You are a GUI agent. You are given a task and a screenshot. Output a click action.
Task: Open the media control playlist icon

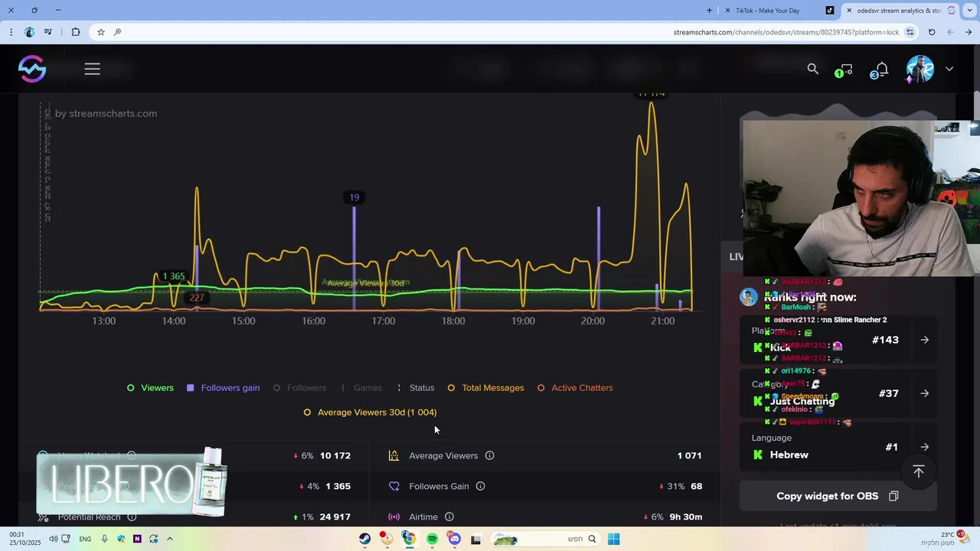[x=48, y=32]
